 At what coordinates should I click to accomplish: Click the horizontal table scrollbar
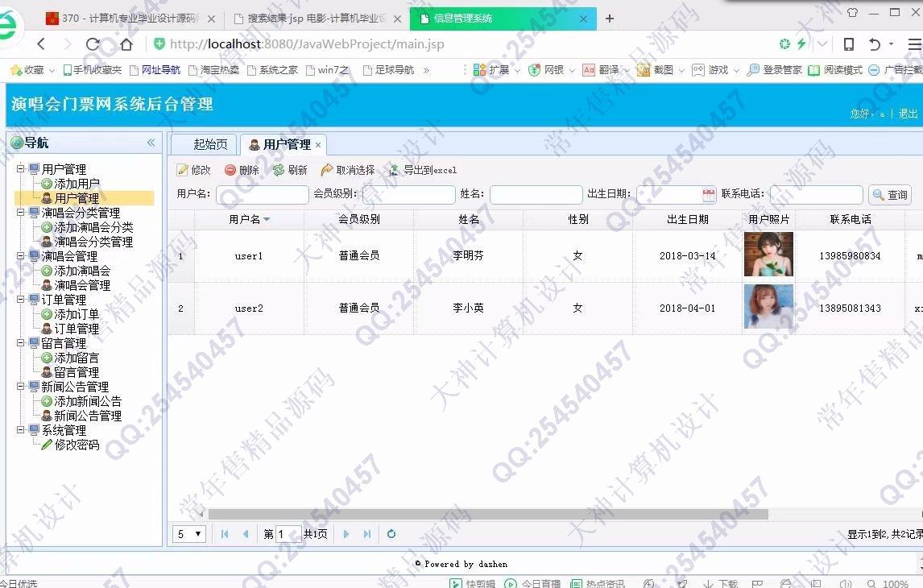coord(488,515)
